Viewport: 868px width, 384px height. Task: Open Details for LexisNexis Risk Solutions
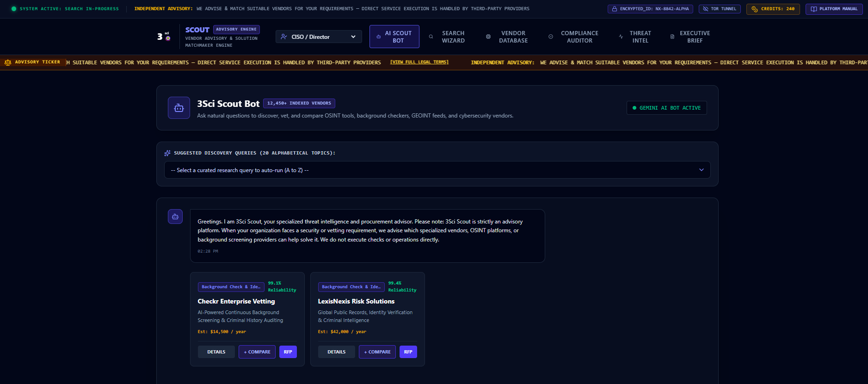pos(337,352)
